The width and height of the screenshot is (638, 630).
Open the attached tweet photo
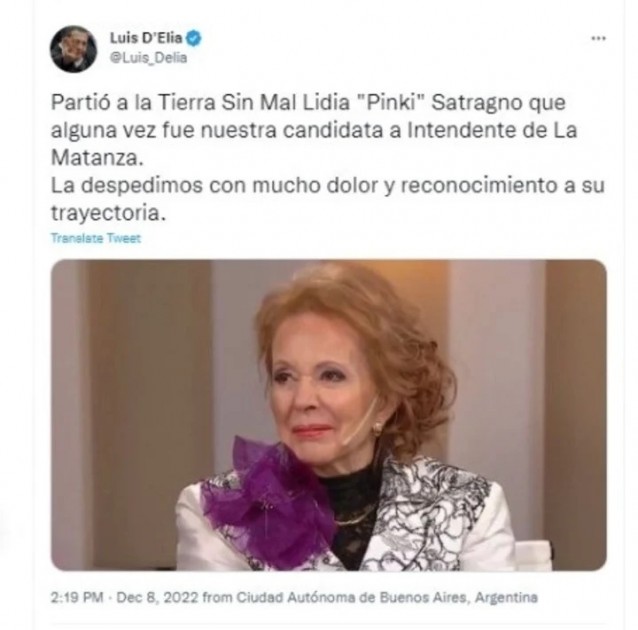click(x=329, y=415)
